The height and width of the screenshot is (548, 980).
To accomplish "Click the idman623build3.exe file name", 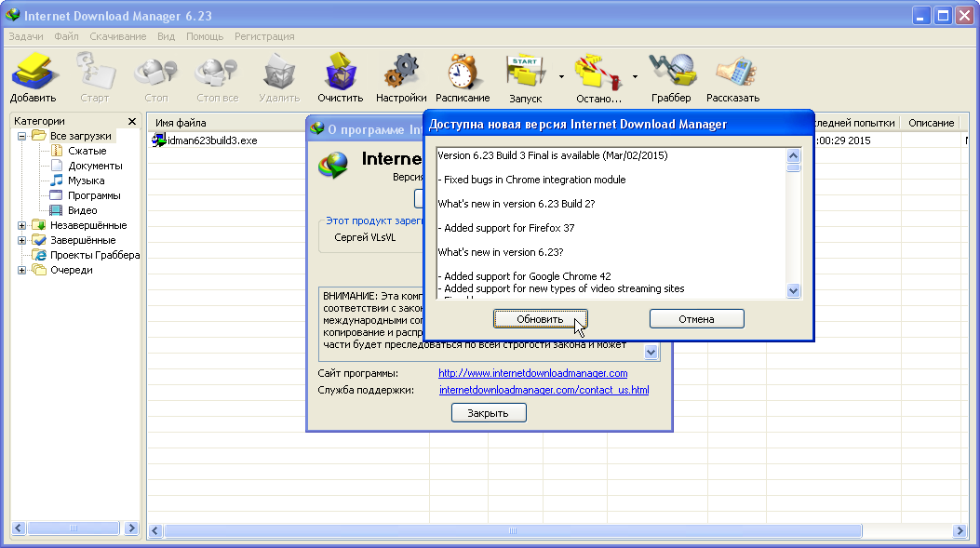I will click(212, 140).
